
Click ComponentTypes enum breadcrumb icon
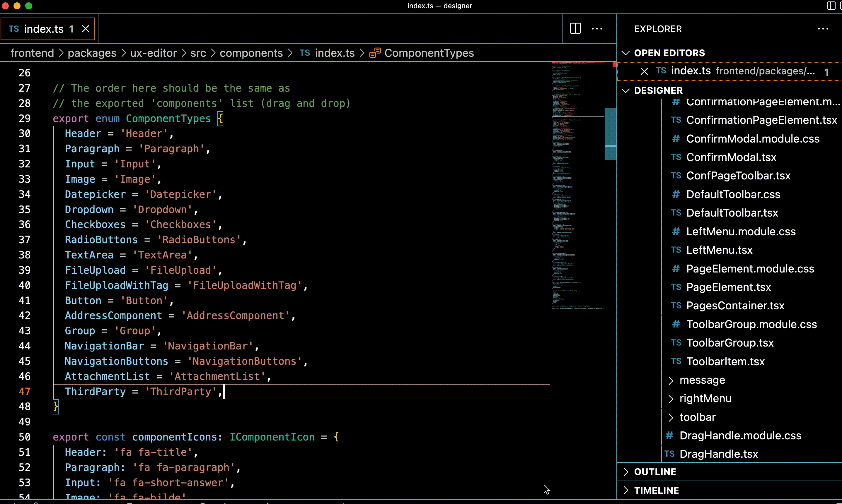(375, 53)
